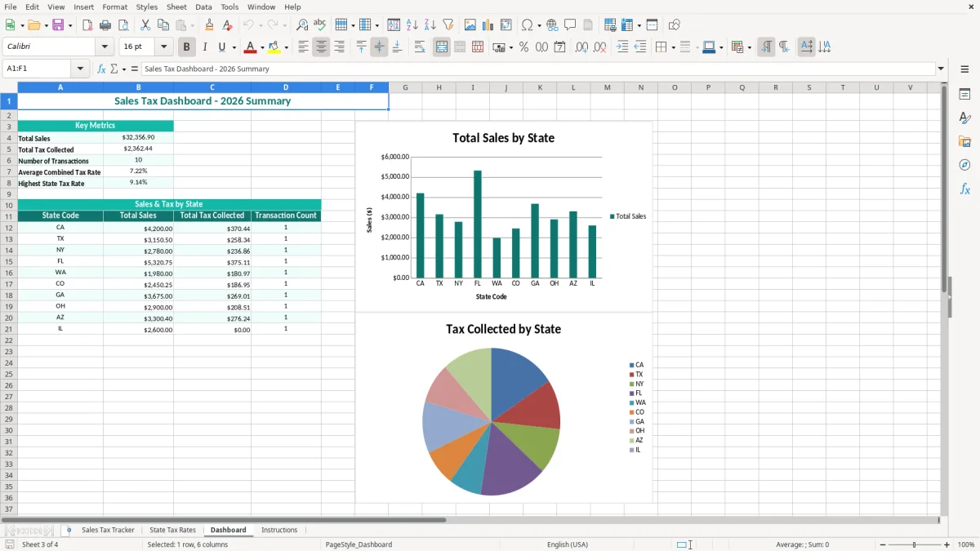The height and width of the screenshot is (551, 980).
Task: Click the Zoom Out minus button
Action: pos(883,544)
